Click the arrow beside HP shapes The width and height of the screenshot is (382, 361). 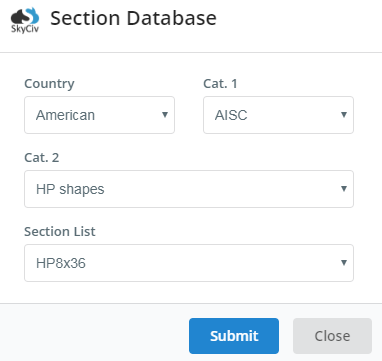coord(344,189)
